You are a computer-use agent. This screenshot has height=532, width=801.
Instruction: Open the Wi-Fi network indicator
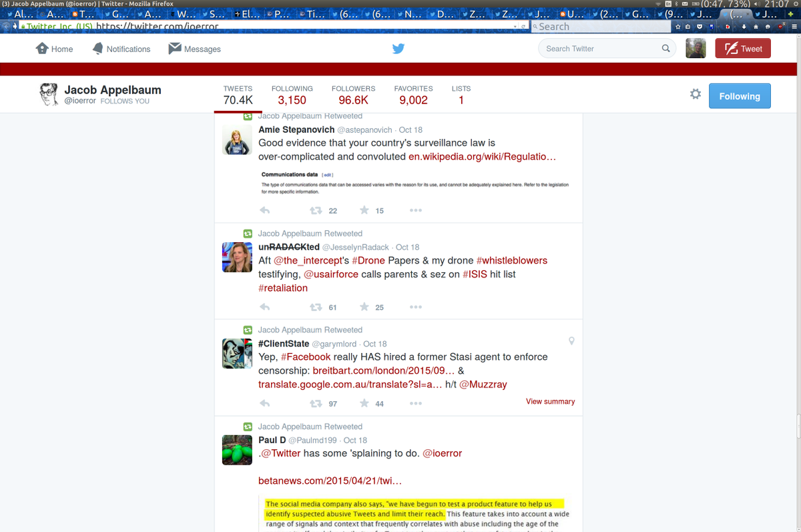[x=658, y=4]
